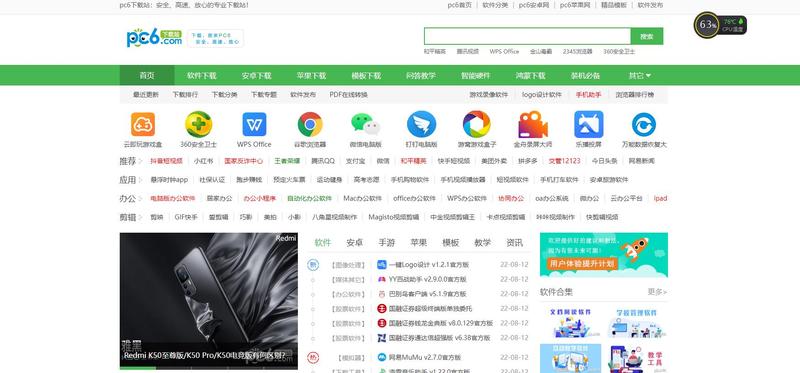
Task: Open the 一键Logo设计 v1.2.1官方版 entry
Action: click(429, 265)
